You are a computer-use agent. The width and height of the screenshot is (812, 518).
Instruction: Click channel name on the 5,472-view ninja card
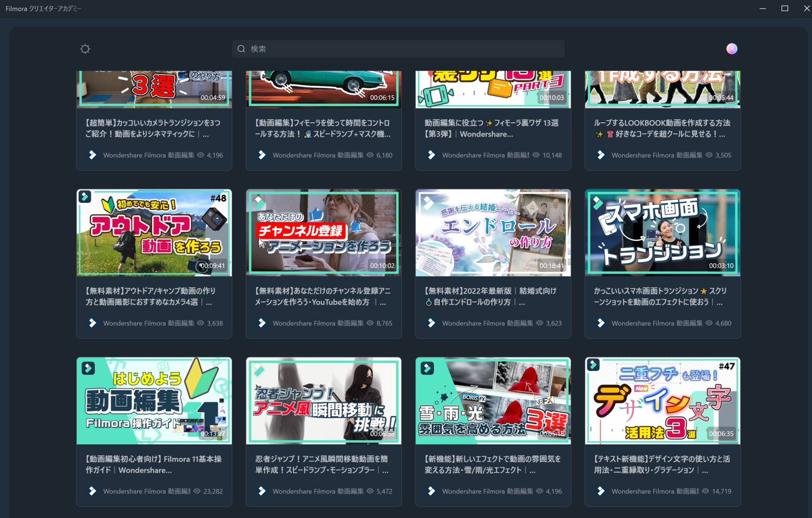click(318, 491)
